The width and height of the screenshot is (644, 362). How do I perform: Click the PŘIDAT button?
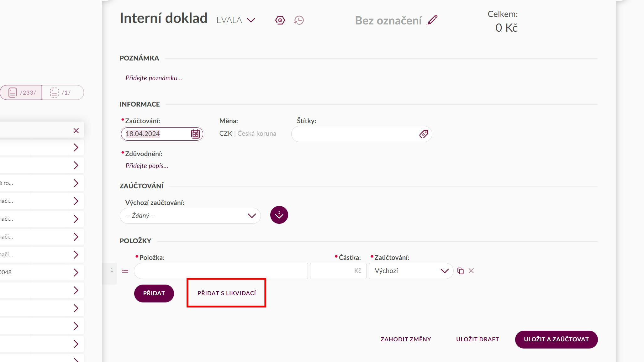[x=154, y=293]
